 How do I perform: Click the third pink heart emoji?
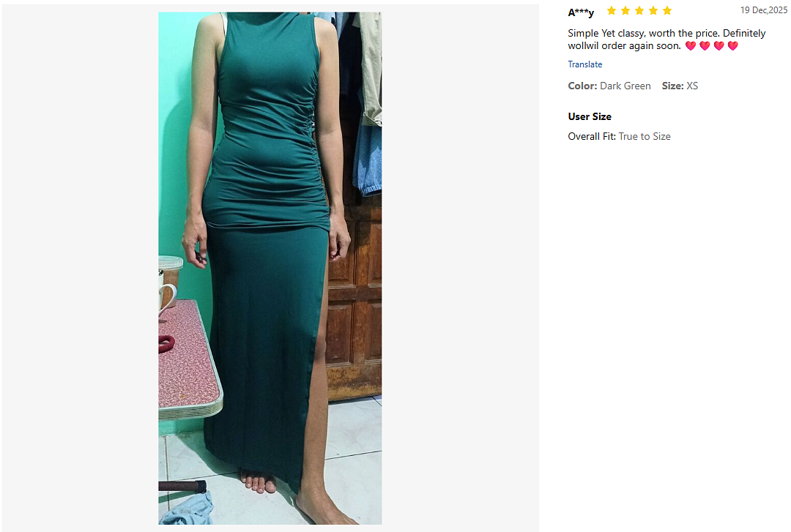click(x=719, y=46)
